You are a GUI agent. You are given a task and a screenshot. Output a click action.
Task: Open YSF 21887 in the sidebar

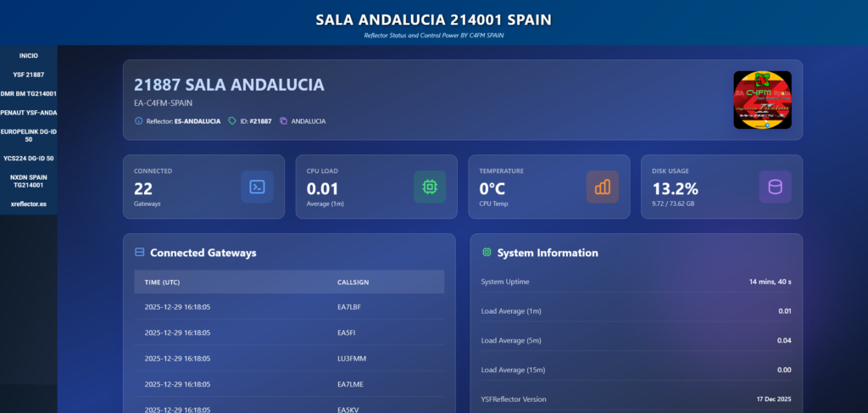[29, 75]
